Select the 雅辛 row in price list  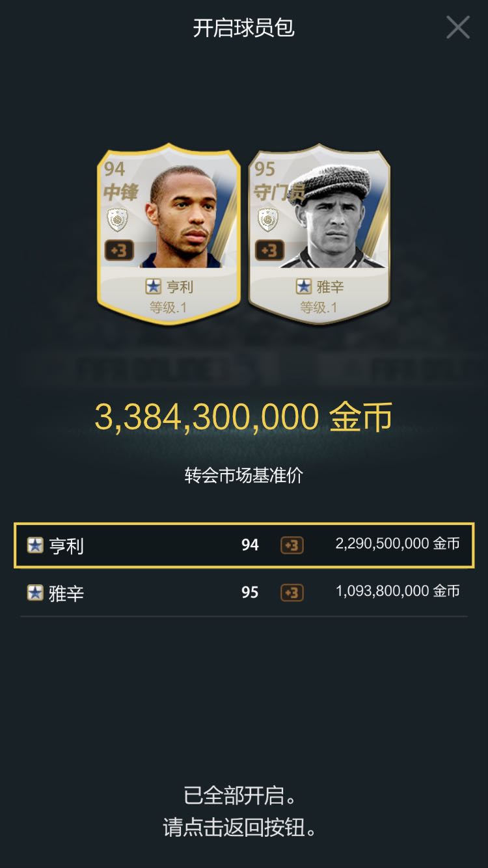point(244,593)
